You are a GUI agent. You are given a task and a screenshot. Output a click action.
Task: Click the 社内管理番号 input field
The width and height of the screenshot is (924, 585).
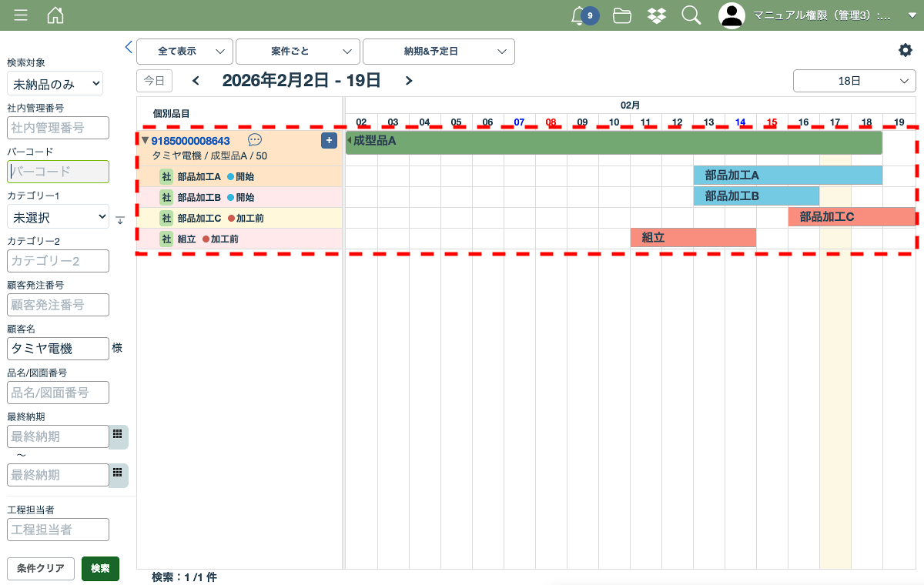(x=59, y=128)
